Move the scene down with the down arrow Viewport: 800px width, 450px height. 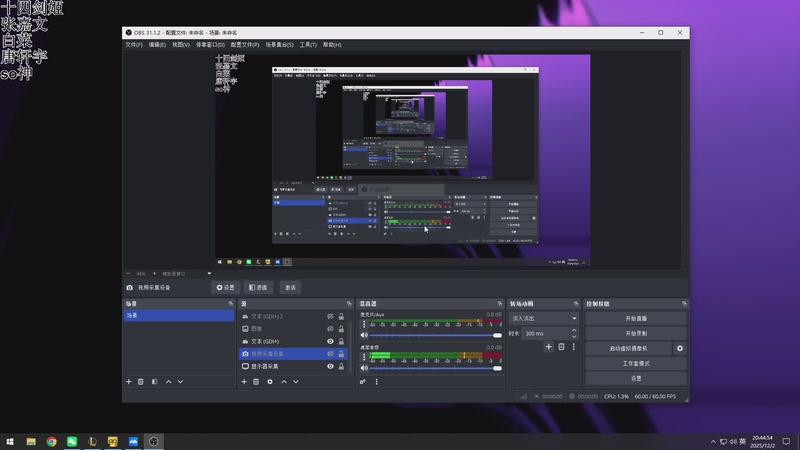click(x=180, y=382)
